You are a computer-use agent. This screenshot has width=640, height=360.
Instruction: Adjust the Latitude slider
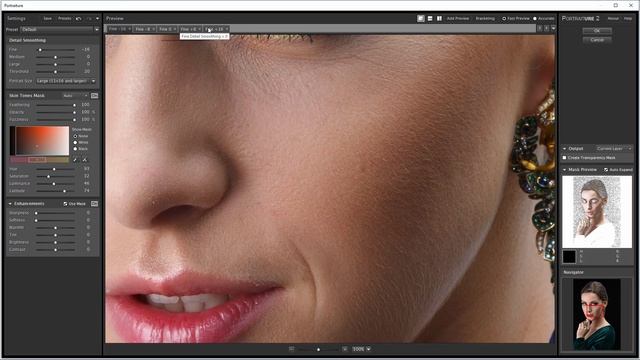[x=55, y=191]
